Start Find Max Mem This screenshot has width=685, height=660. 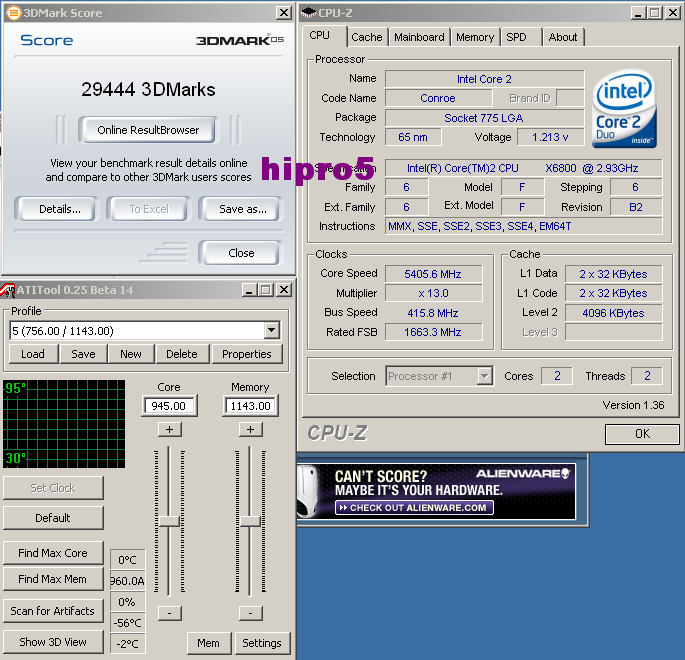pos(53,579)
